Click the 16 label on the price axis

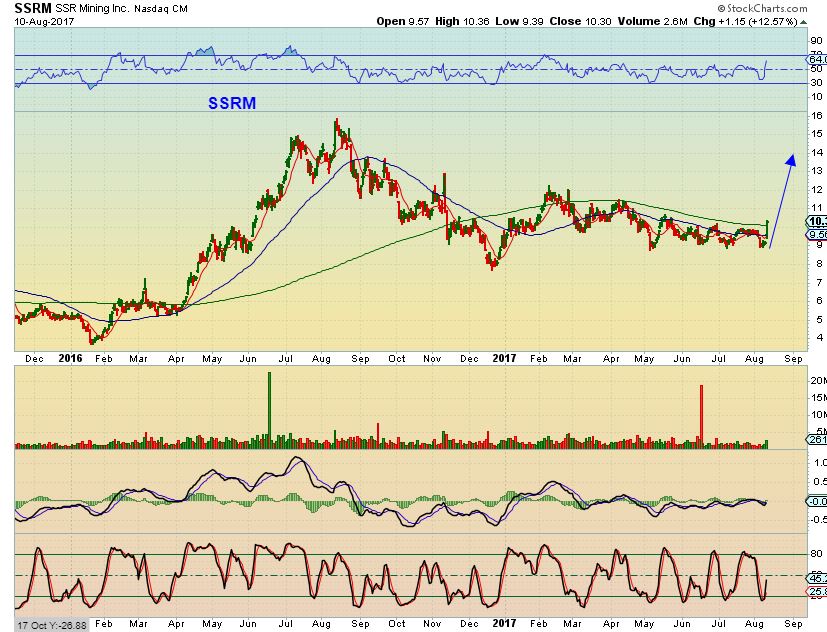coord(817,116)
